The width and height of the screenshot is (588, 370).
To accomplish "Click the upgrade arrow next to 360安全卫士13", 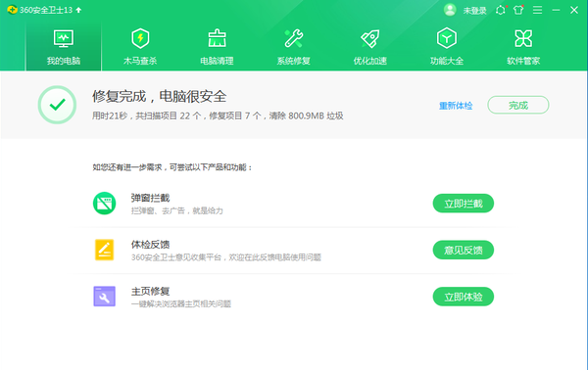I will click(x=78, y=10).
